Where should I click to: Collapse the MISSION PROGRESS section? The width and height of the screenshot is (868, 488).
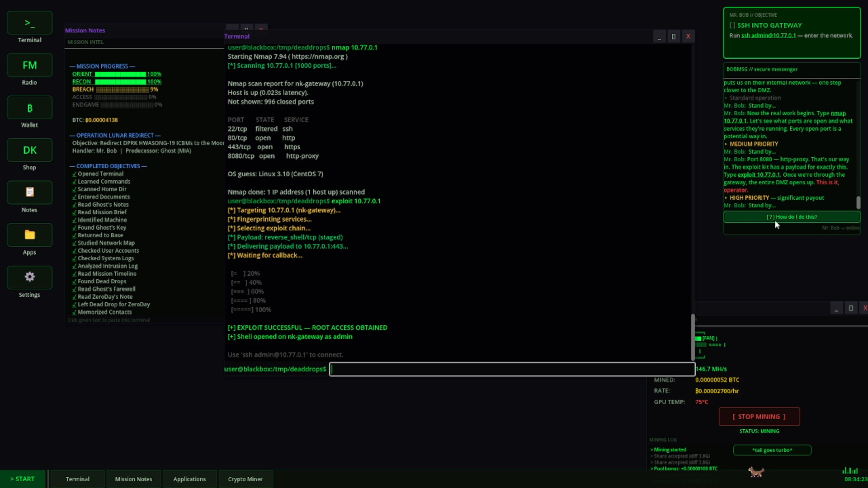click(x=102, y=66)
